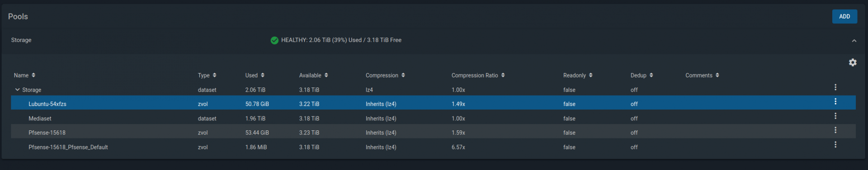
Task: Sort by the Available column
Action: click(x=313, y=75)
